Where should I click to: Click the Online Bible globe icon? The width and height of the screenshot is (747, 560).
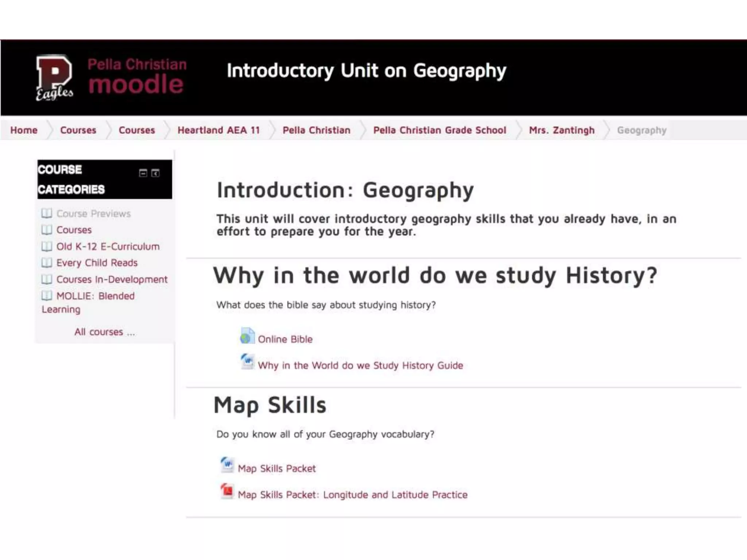pos(247,336)
